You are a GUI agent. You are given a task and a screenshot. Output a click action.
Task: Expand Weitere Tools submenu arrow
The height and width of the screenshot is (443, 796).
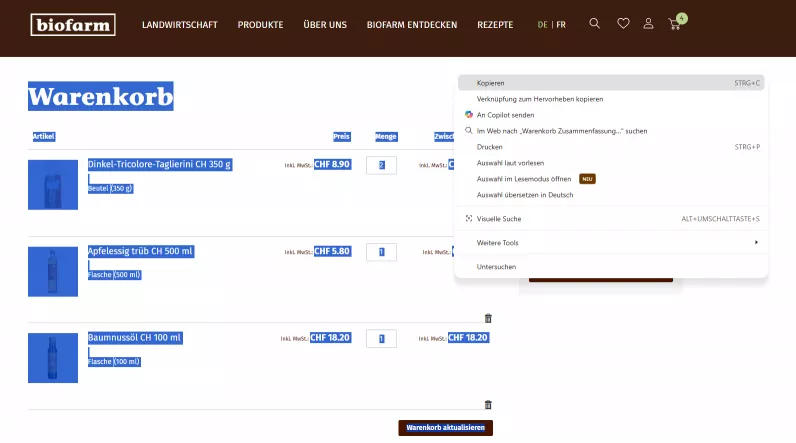[756, 243]
